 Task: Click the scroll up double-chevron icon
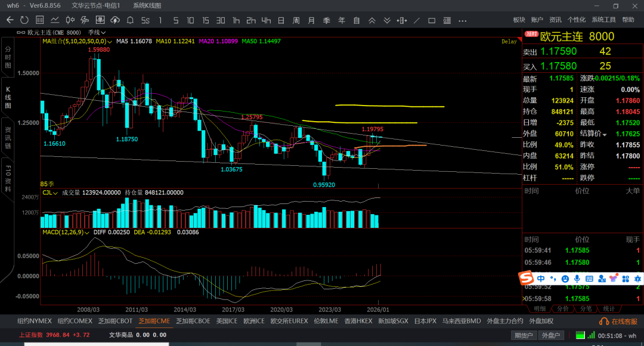point(371,20)
